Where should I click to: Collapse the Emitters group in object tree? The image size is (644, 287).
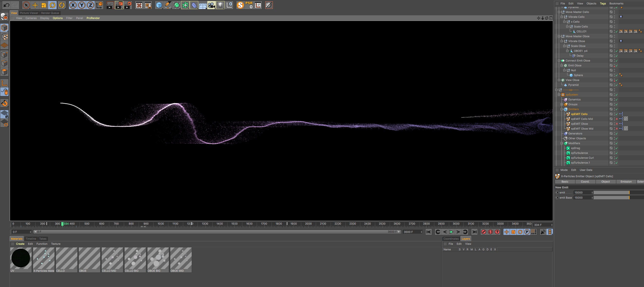pyautogui.click(x=562, y=109)
